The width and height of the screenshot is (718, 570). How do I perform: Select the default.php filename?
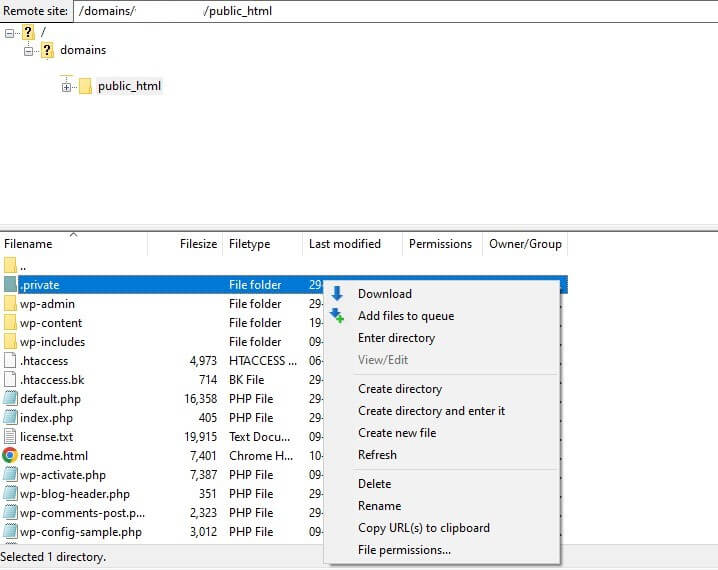[50, 399]
